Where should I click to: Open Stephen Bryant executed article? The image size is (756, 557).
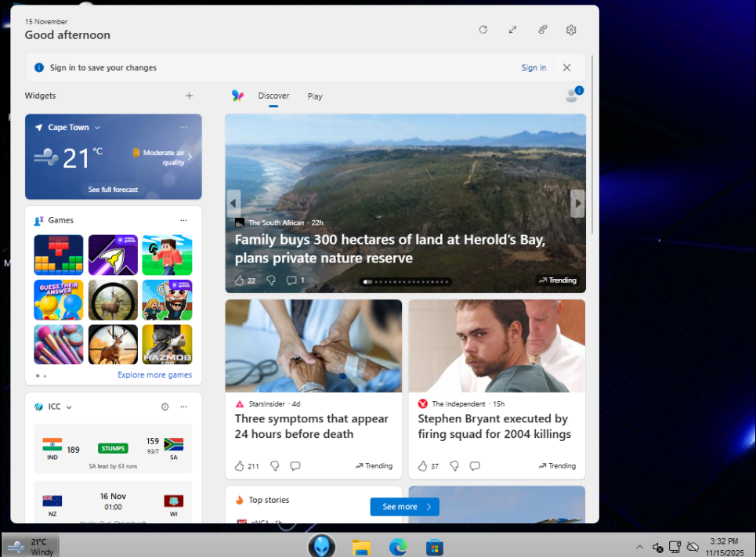[494, 426]
